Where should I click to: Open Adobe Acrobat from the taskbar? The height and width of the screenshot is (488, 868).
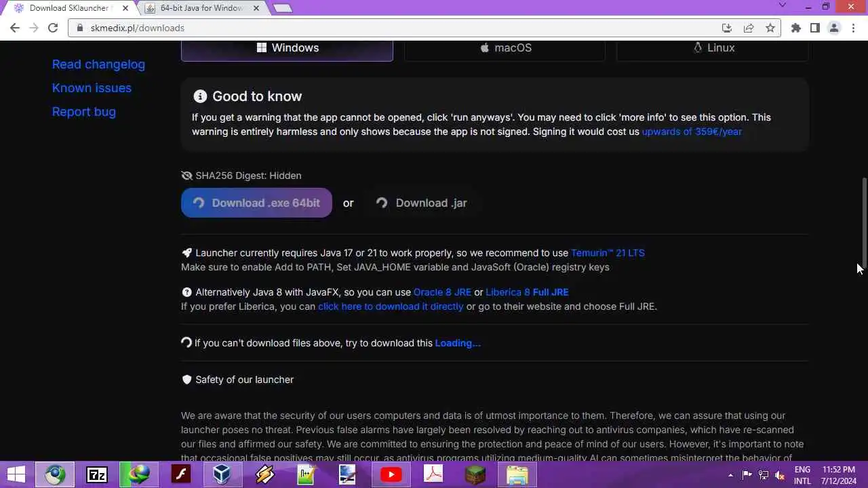pyautogui.click(x=433, y=474)
